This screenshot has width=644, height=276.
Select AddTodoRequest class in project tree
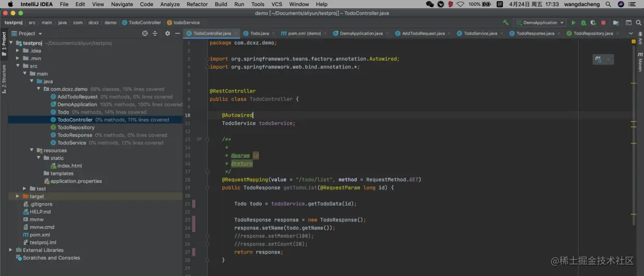(x=77, y=97)
